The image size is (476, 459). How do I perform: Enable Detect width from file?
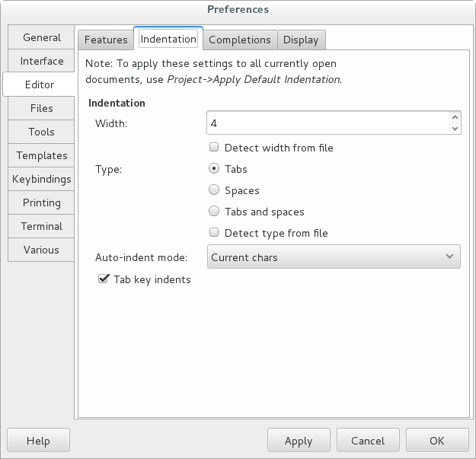click(215, 148)
